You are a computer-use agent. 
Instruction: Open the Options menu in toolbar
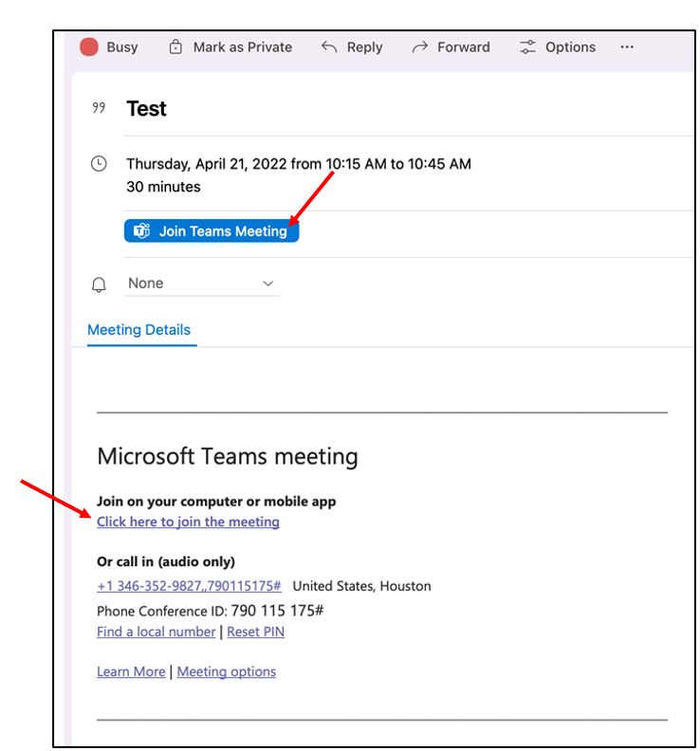coord(558,47)
